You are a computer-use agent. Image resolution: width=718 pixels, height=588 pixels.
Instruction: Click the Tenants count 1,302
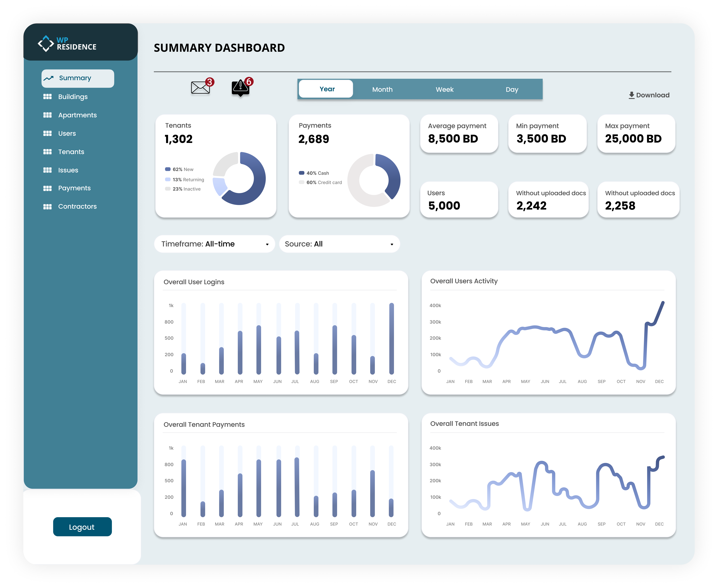coord(179,139)
